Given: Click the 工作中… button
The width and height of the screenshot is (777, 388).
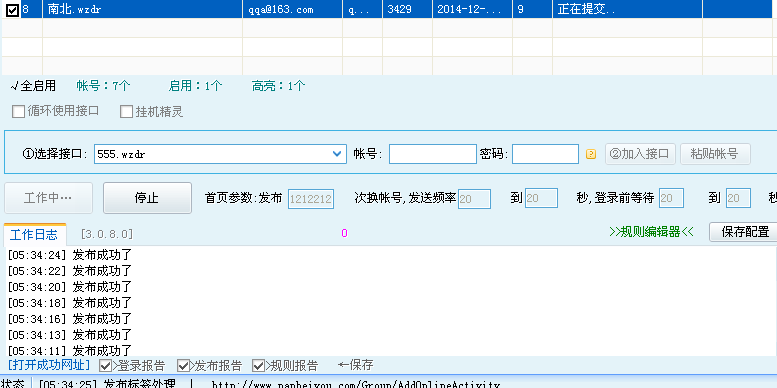Looking at the screenshot, I should [48, 198].
